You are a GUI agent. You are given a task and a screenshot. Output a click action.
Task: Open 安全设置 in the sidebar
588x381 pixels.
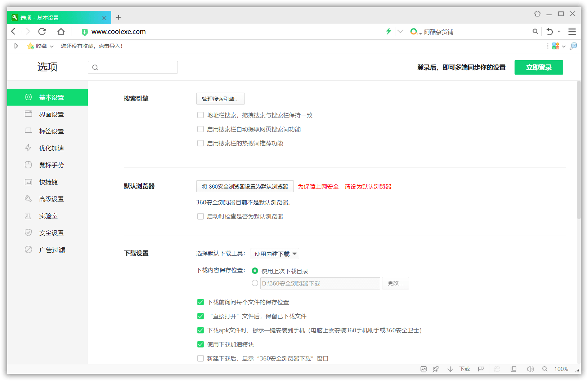48,232
